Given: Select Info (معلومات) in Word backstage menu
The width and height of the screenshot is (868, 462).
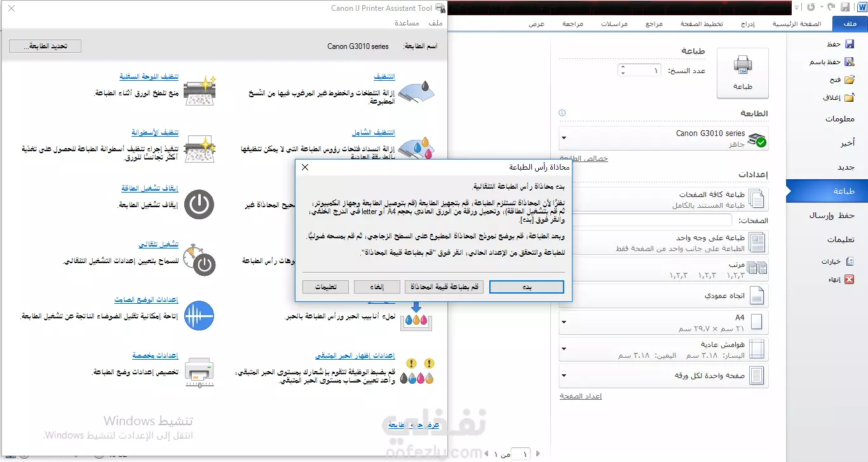Looking at the screenshot, I should [840, 119].
